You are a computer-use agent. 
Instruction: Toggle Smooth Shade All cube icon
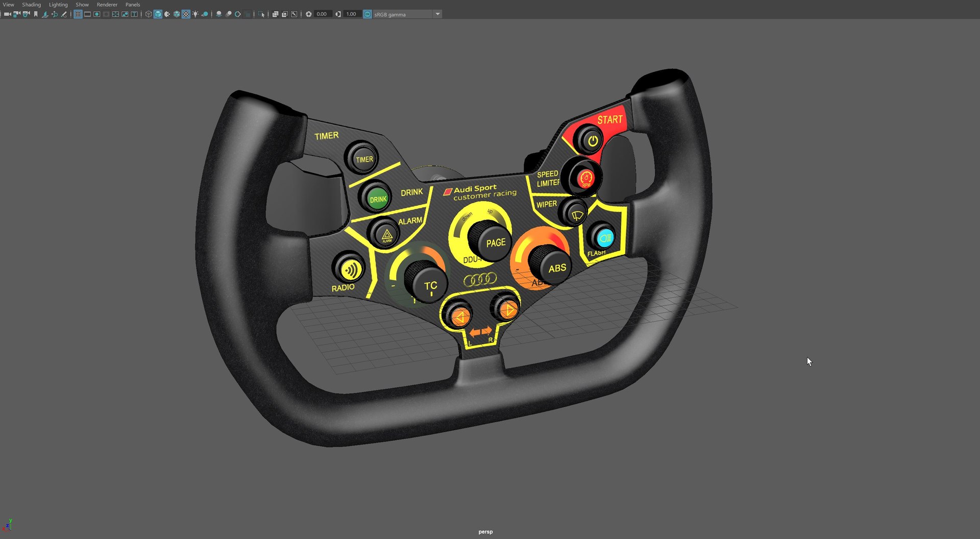(158, 14)
